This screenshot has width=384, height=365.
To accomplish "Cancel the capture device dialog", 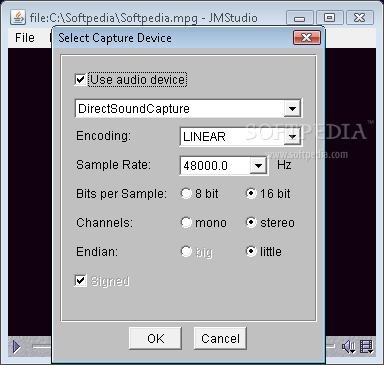I will [220, 338].
